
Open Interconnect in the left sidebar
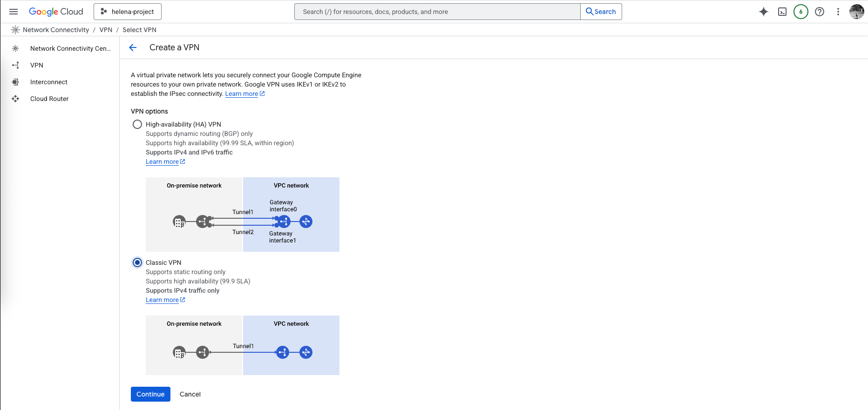(49, 82)
